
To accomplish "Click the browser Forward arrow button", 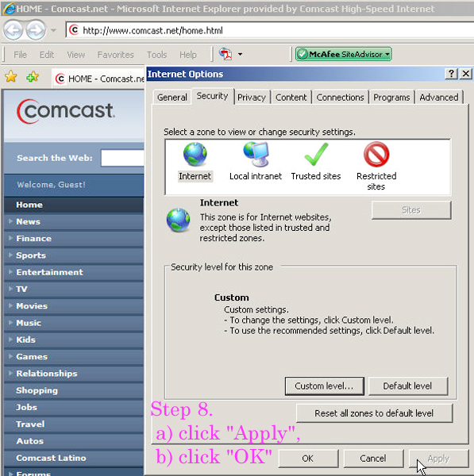I will tap(36, 30).
